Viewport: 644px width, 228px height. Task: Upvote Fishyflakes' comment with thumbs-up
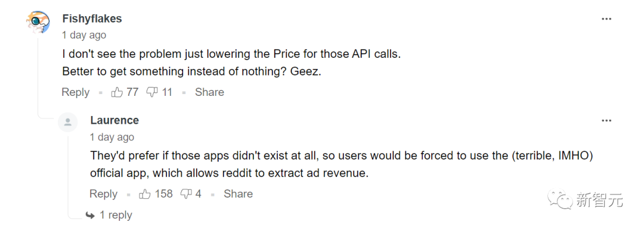pos(117,92)
